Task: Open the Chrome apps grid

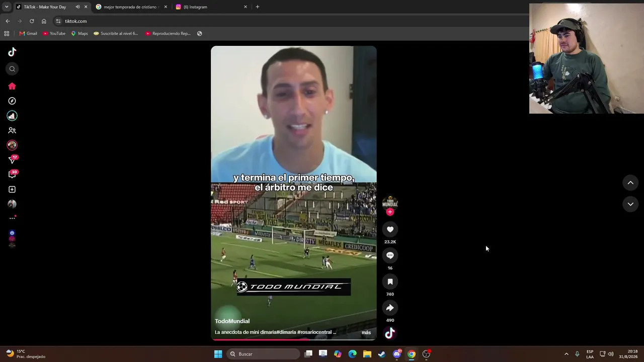Action: tap(7, 34)
